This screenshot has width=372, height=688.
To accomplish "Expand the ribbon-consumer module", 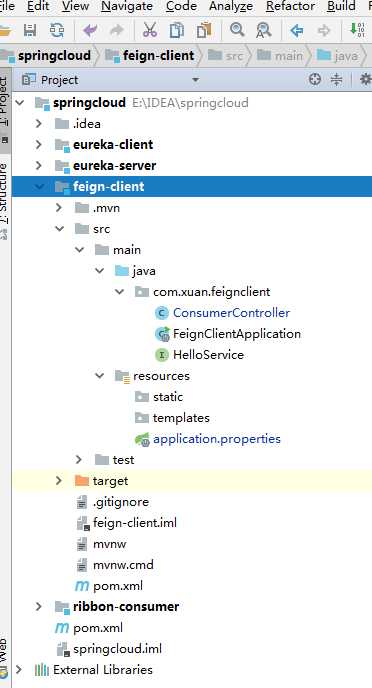I will pos(39,607).
